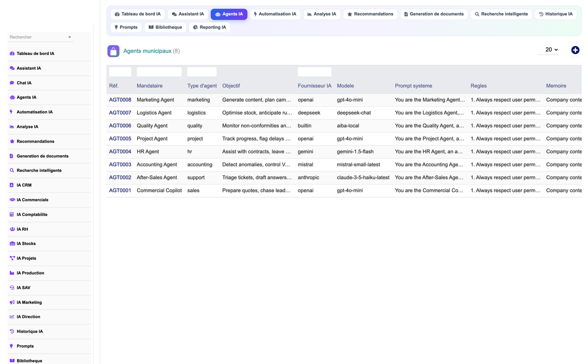Image resolution: width=588 pixels, height=364 pixels.
Task: Sort by Fournisseur IA column header
Action: (x=315, y=86)
